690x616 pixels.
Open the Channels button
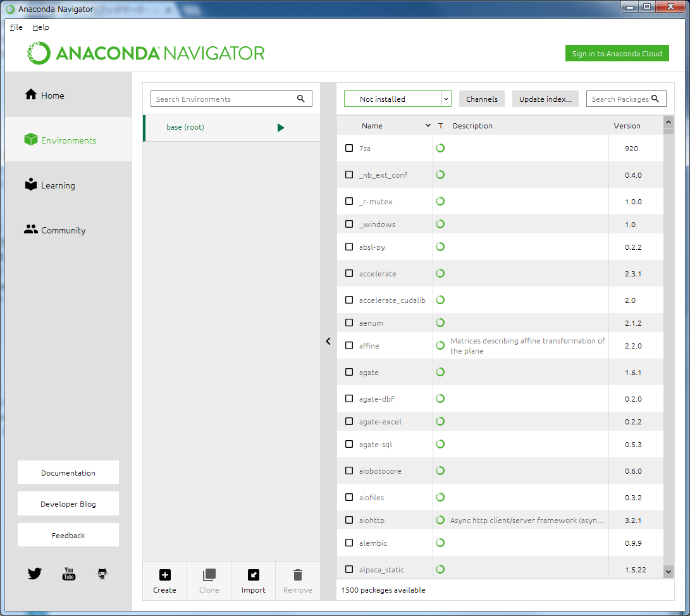click(x=482, y=99)
